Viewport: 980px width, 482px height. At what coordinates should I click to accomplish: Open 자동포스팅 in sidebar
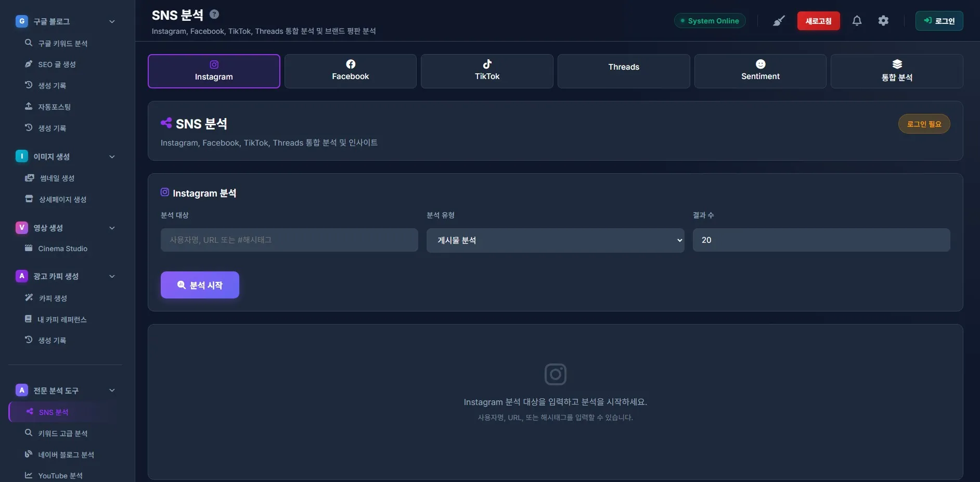pyautogui.click(x=65, y=107)
